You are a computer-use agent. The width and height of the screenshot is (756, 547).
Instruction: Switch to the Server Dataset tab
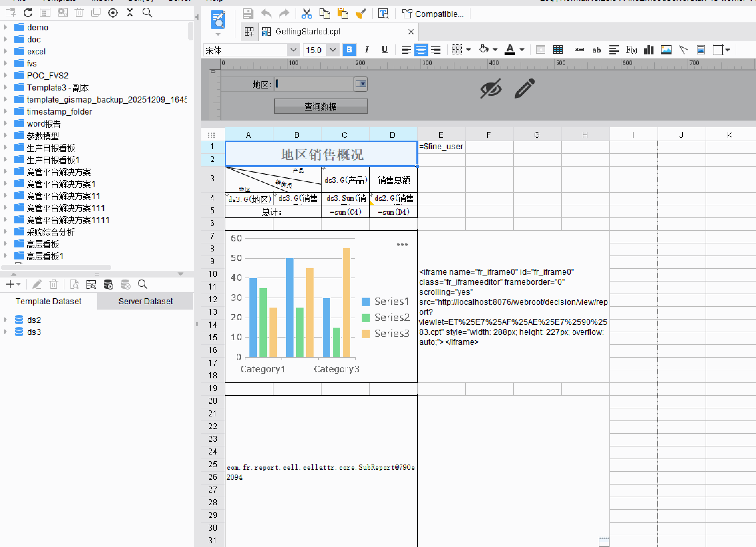[x=146, y=301]
